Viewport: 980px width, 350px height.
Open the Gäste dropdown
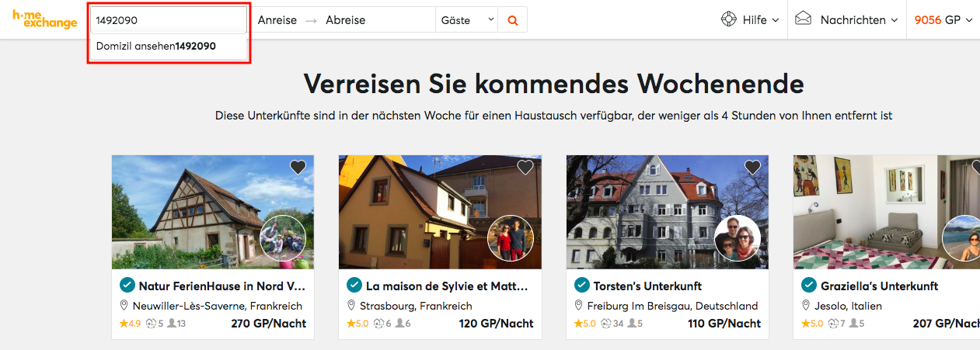click(467, 20)
